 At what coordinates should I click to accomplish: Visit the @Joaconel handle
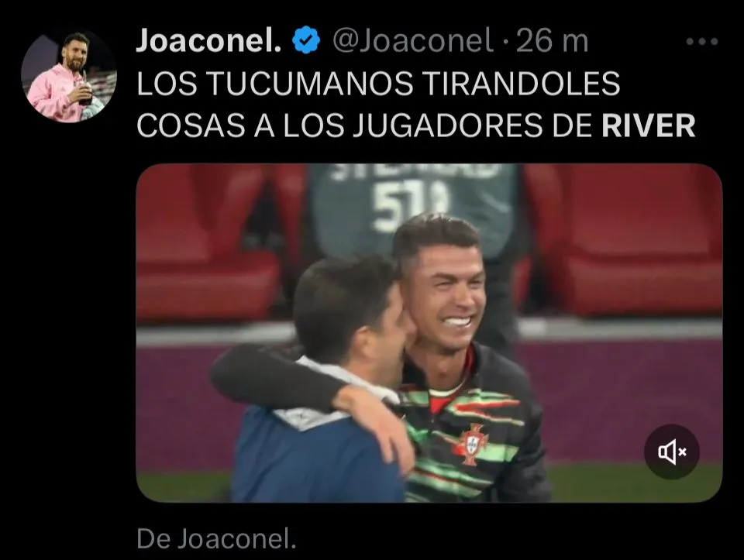[412, 41]
